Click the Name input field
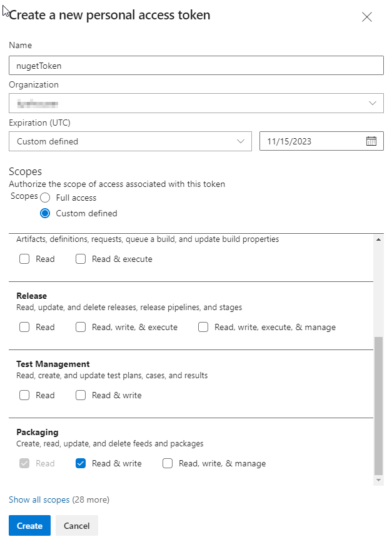Image resolution: width=392 pixels, height=542 pixels. coord(196,65)
